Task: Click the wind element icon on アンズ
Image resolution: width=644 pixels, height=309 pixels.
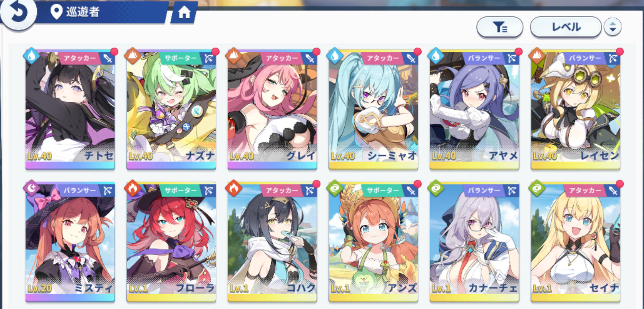Action: pyautogui.click(x=335, y=188)
